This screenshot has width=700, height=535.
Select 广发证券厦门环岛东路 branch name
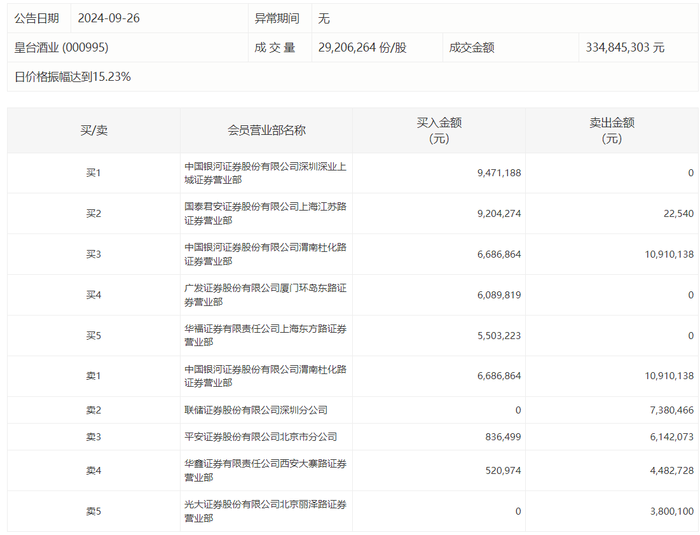(x=265, y=295)
